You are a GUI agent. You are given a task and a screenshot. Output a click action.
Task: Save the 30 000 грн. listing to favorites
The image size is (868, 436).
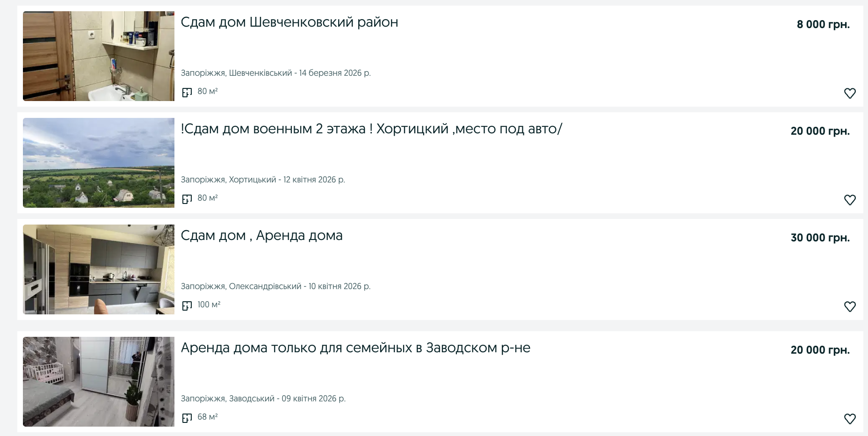850,306
